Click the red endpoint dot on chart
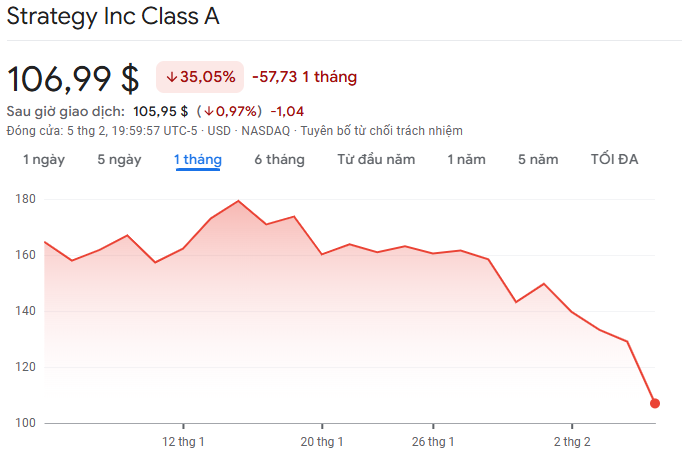This screenshot has width=682, height=457. pyautogui.click(x=655, y=403)
